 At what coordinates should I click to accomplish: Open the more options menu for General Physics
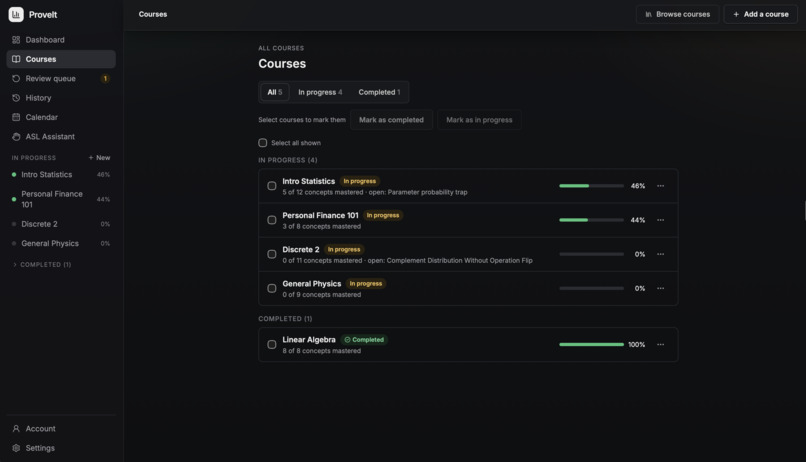tap(661, 288)
